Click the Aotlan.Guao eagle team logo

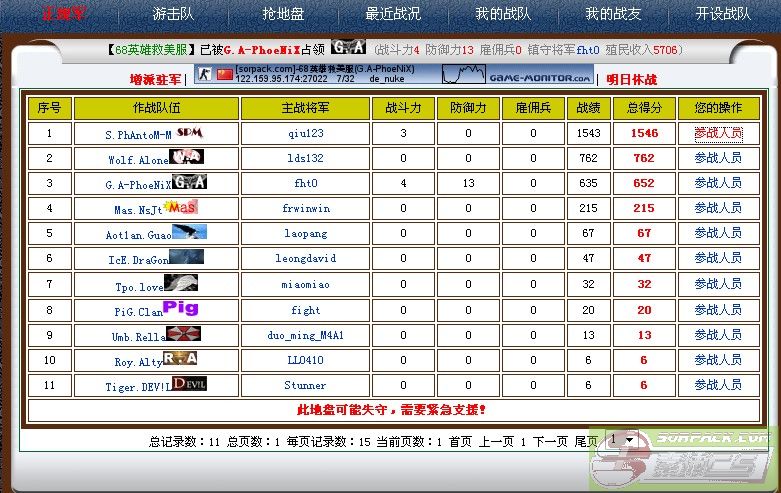click(188, 232)
